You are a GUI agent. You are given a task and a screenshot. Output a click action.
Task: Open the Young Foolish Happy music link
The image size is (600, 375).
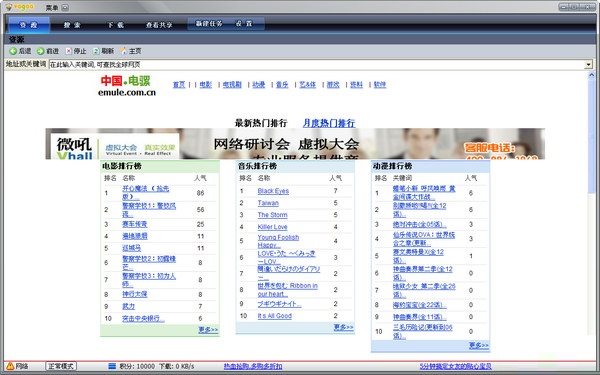pos(278,241)
